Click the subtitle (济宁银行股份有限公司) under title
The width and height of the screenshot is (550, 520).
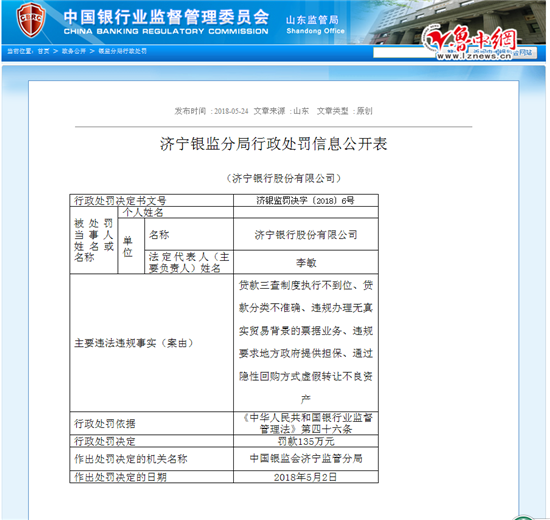click(x=283, y=178)
